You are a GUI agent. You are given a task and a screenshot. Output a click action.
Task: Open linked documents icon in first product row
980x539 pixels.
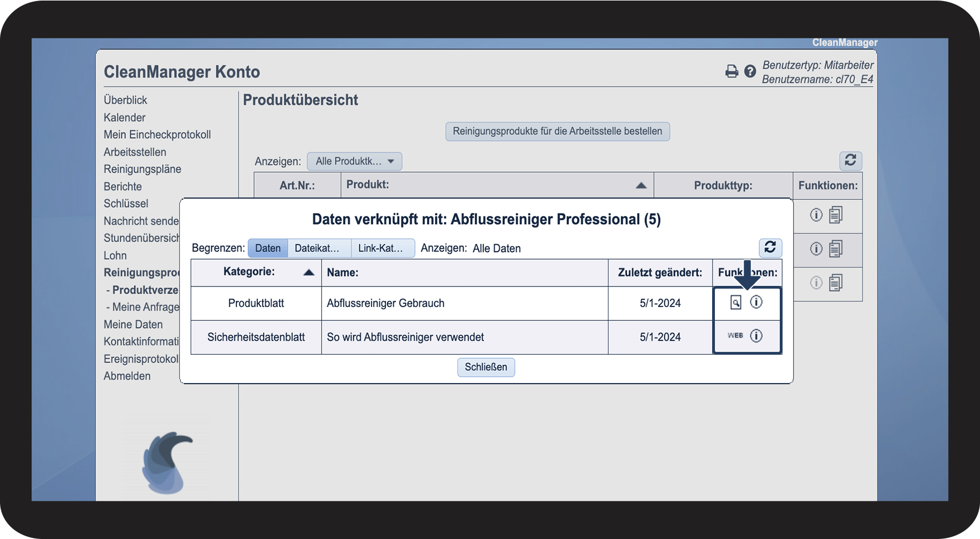coord(835,215)
